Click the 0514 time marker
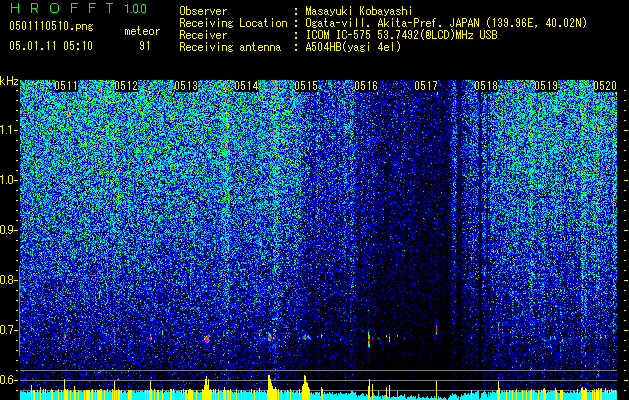Image resolution: width=629 pixels, height=400 pixels. click(x=246, y=86)
